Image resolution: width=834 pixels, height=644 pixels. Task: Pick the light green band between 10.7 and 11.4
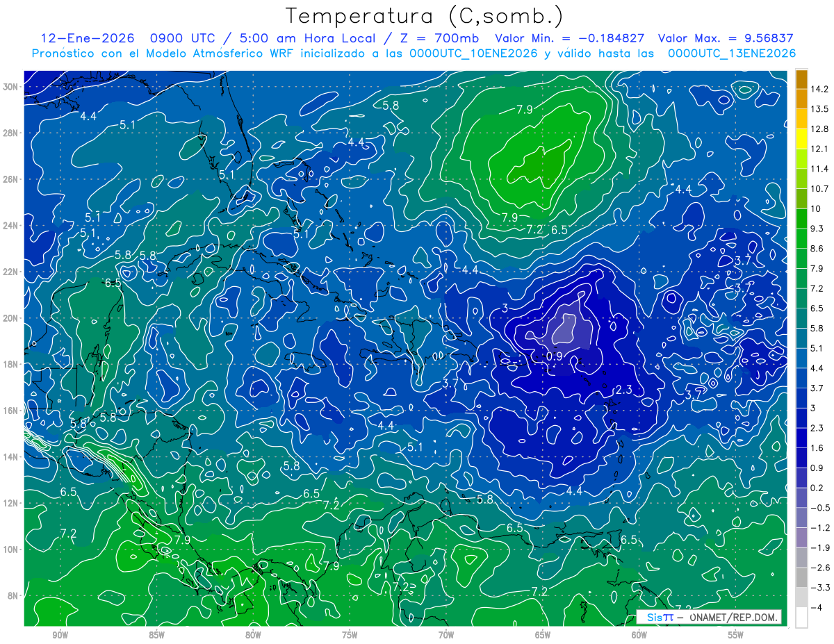[x=801, y=179]
